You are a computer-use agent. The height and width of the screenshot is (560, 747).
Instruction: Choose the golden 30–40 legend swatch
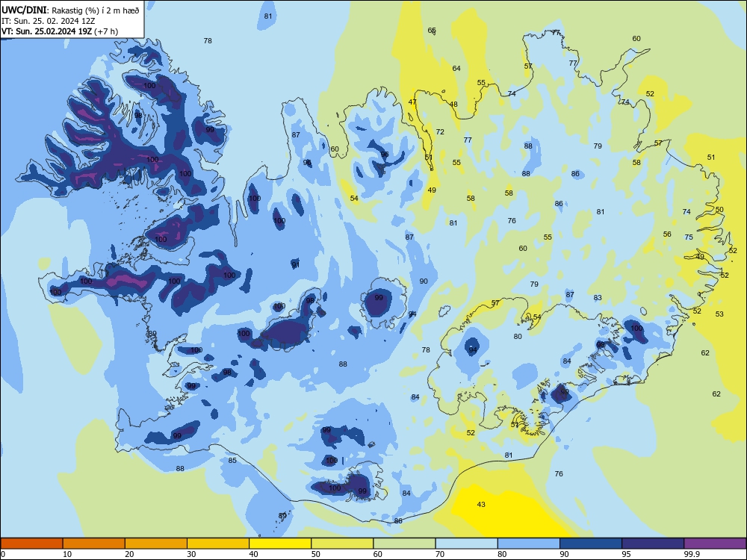coord(218,544)
